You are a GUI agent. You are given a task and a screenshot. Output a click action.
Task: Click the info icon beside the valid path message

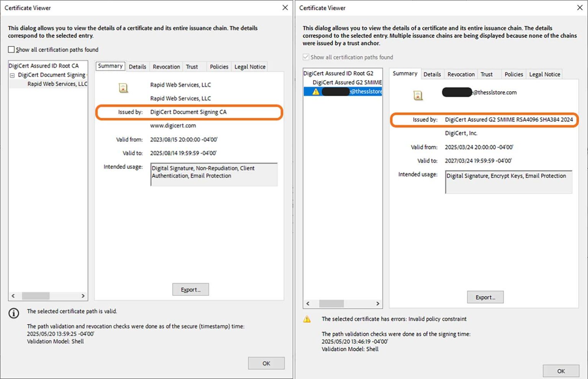coord(14,313)
